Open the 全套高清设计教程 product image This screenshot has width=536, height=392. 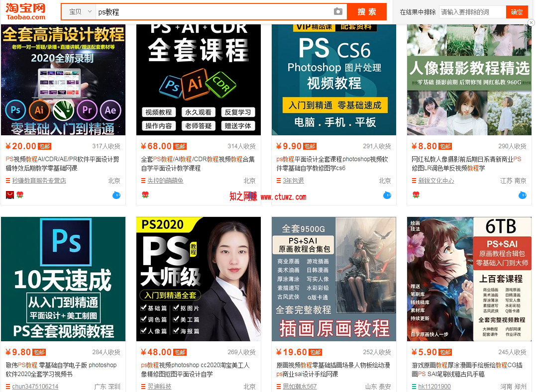pyautogui.click(x=63, y=80)
